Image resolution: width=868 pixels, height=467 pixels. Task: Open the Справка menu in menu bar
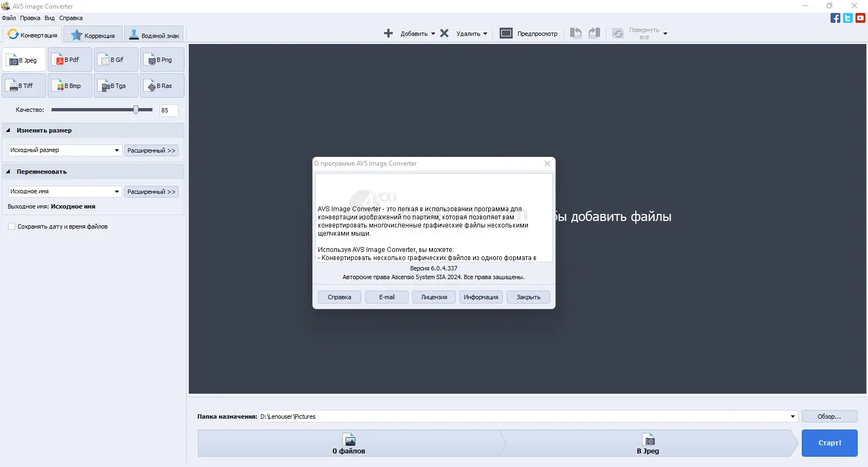pyautogui.click(x=71, y=18)
